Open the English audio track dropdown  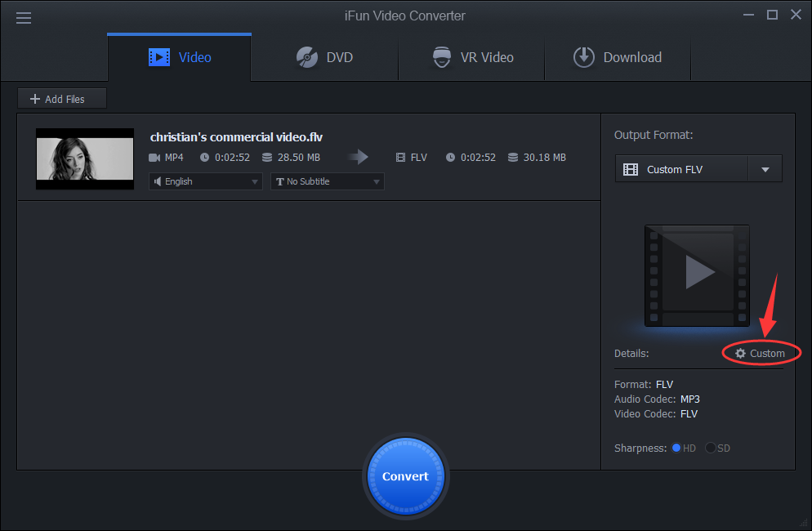click(x=206, y=181)
